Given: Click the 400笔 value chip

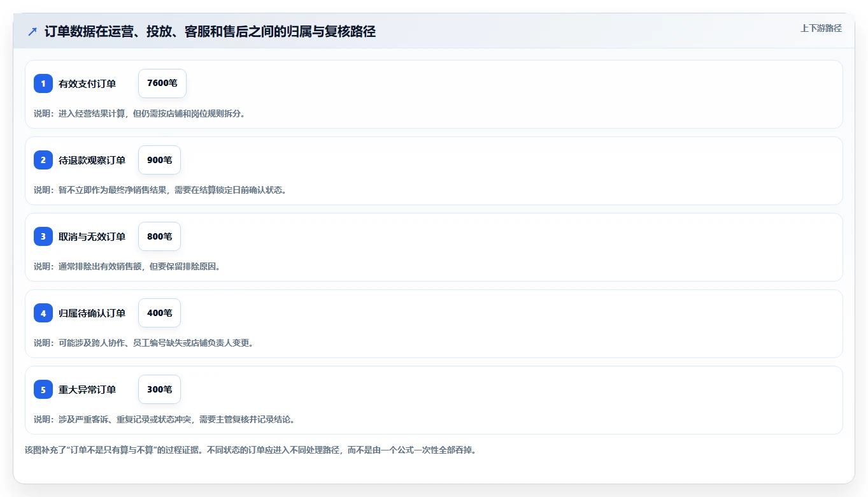Looking at the screenshot, I should (160, 313).
